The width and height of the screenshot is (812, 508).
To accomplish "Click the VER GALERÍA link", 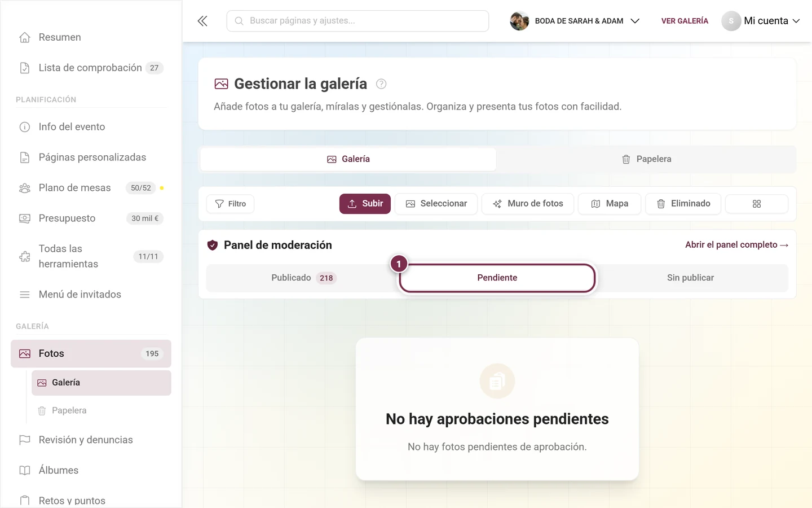I will click(x=685, y=21).
